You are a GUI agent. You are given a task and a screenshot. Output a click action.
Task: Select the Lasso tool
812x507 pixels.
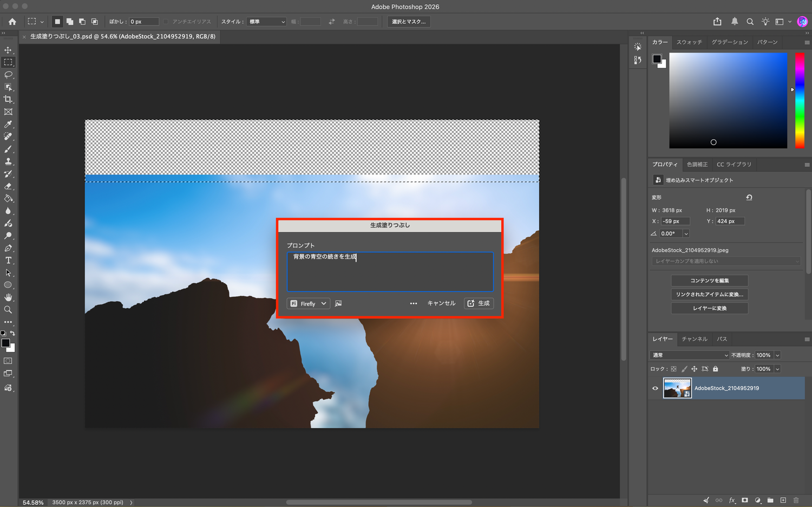pos(8,75)
